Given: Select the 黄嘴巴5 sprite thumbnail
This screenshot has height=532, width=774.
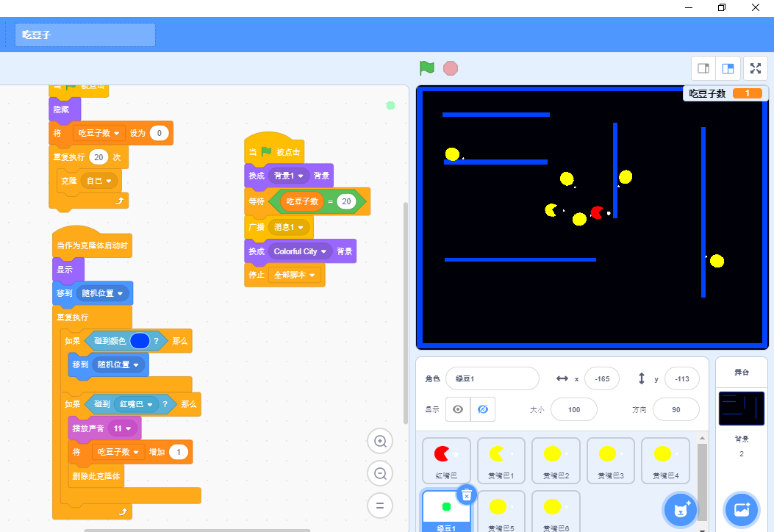Looking at the screenshot, I should pos(501,511).
